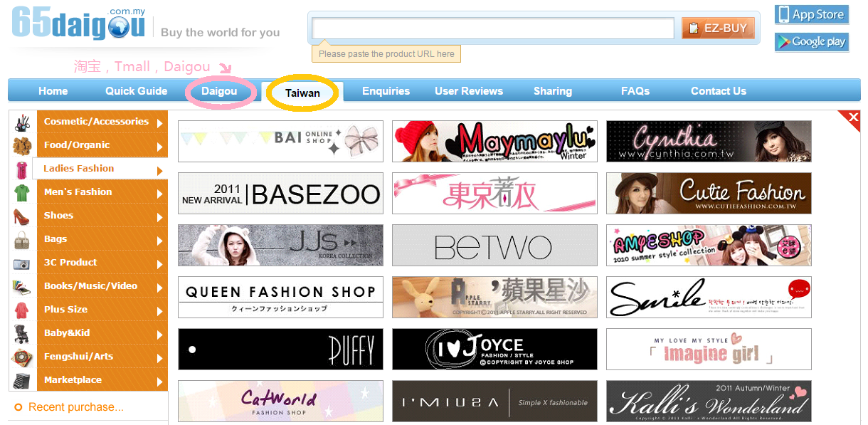Open the JJs Korea Collection banner
Screen dimensions: 868x425
[280, 245]
